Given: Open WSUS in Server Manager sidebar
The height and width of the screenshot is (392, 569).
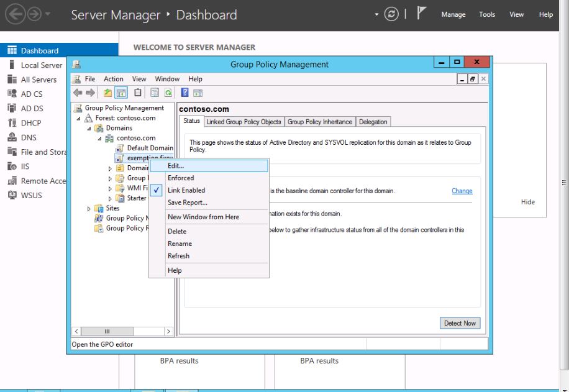Looking at the screenshot, I should 32,195.
